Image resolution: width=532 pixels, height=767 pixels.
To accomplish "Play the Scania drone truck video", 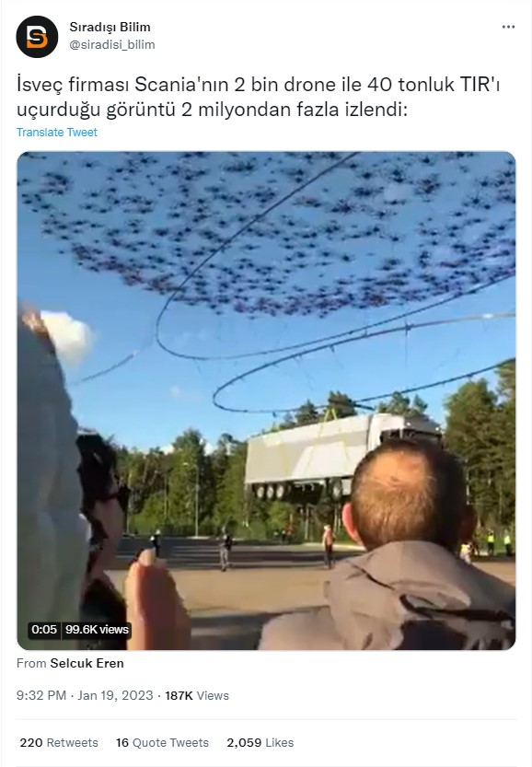I will (x=266, y=401).
